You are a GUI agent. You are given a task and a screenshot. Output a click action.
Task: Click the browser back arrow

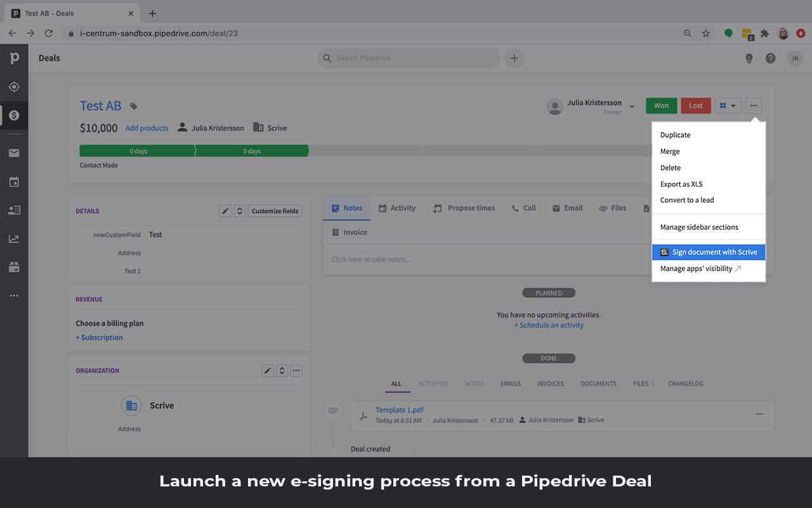(13, 33)
